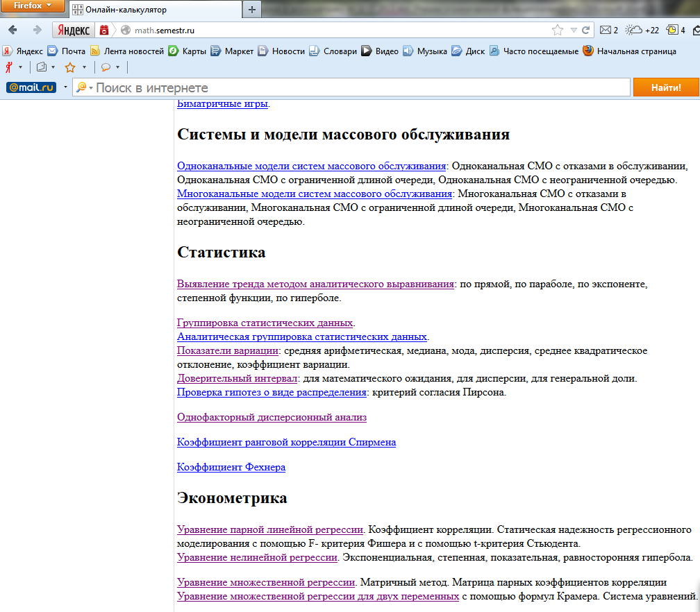Click the clock widget icon showing 4
The height and width of the screenshot is (612, 700).
point(676,31)
